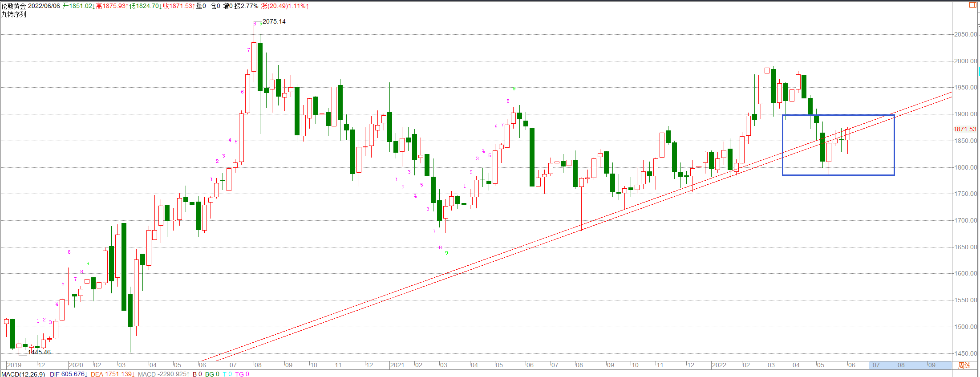Click the opening price 开1851.02 value
The height and width of the screenshot is (377, 980).
[x=78, y=6]
